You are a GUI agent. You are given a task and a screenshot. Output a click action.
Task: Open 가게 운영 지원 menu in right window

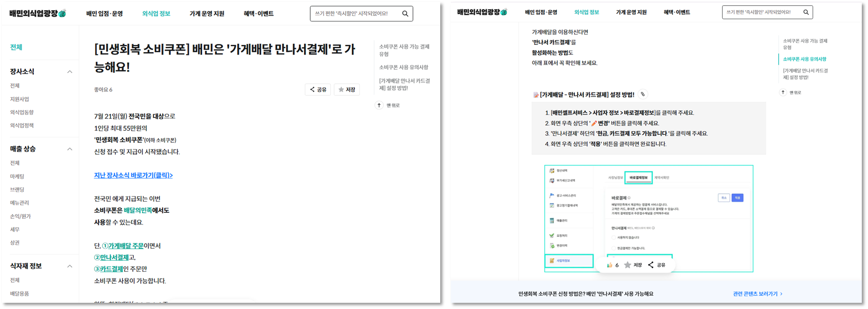pos(631,12)
